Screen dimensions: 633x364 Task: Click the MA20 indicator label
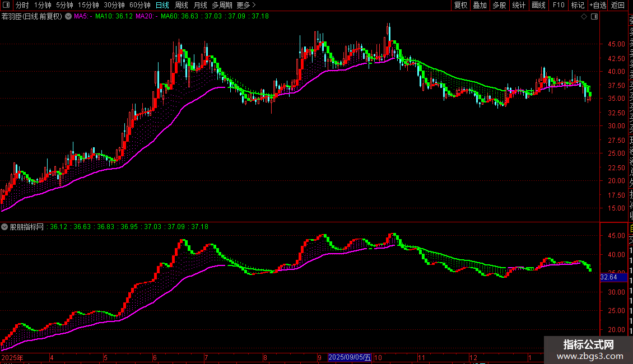pos(147,16)
